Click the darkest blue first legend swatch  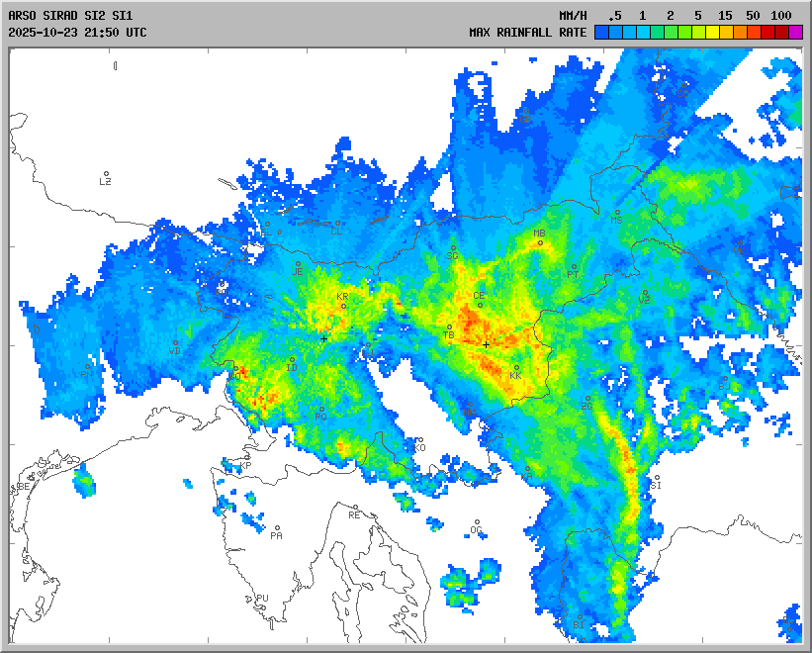click(601, 32)
